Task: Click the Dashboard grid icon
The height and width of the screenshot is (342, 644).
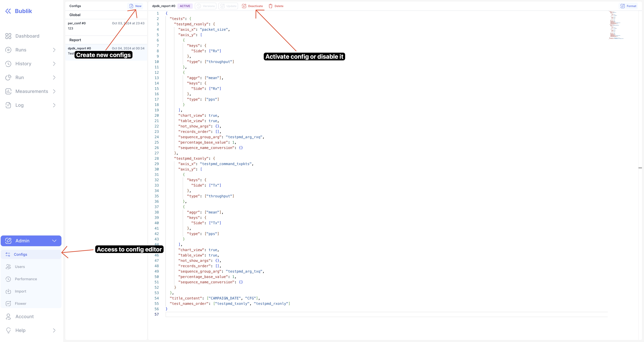Action: (x=8, y=36)
